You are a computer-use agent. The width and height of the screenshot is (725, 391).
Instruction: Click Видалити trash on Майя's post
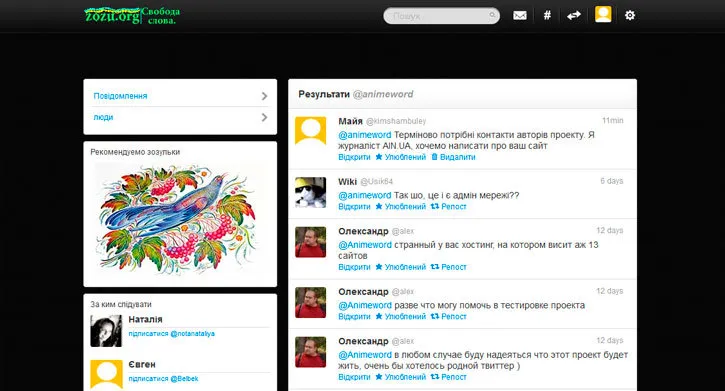tap(453, 157)
